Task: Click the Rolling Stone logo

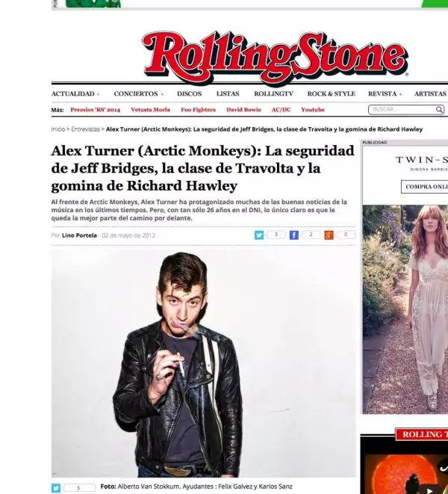Action: coord(276,58)
